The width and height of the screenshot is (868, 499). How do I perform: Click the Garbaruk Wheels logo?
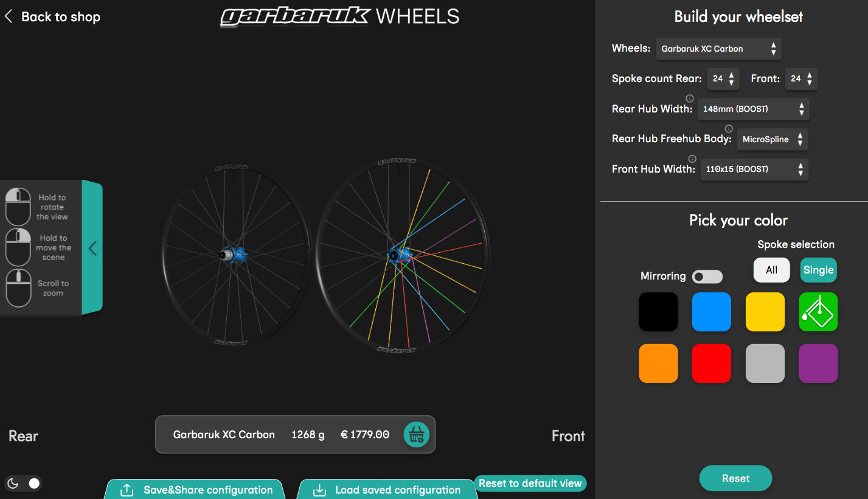[x=339, y=16]
